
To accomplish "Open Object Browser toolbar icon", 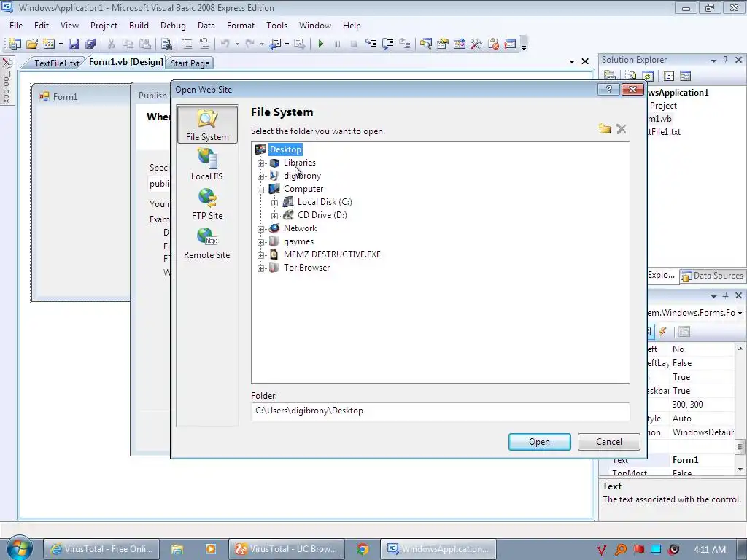I will pyautogui.click(x=460, y=44).
